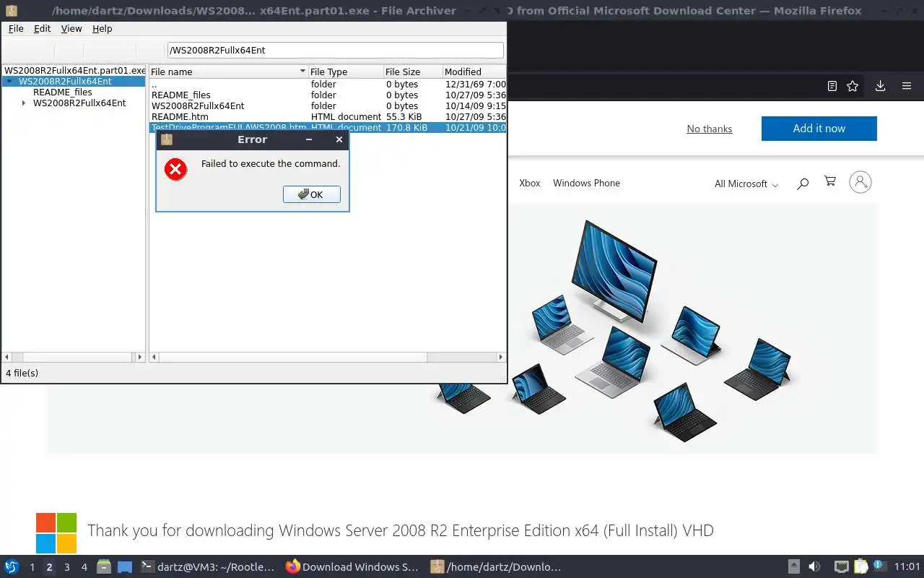Click right arrow of tree pane scrollbar
Image resolution: width=924 pixels, height=578 pixels.
[x=140, y=357]
